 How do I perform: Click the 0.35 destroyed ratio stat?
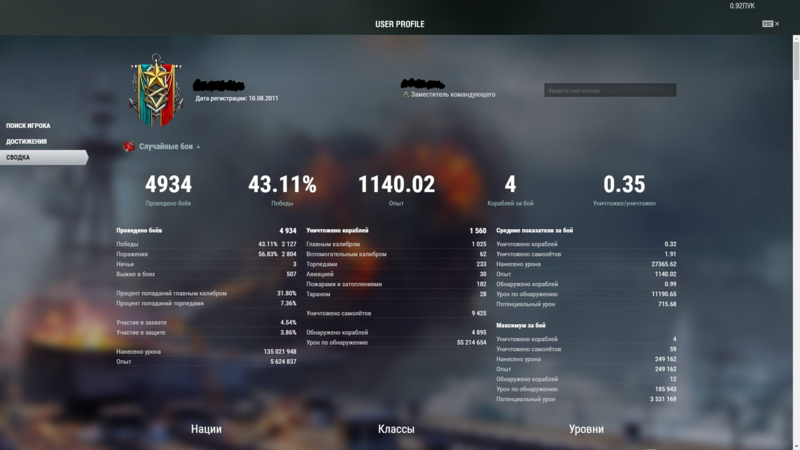[x=624, y=186]
